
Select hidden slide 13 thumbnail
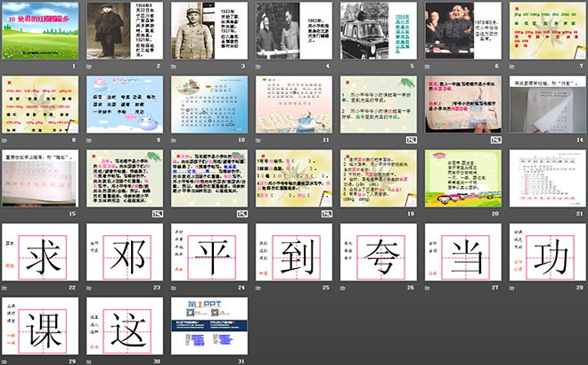point(463,104)
